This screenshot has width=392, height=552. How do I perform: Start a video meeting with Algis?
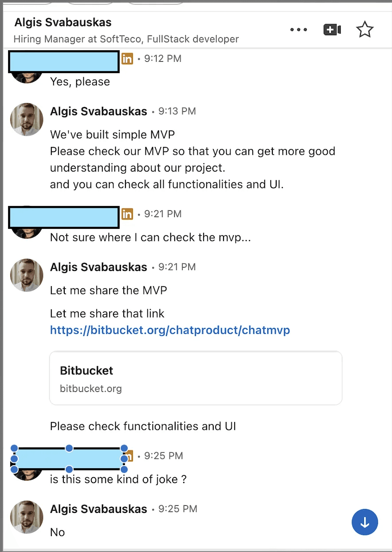coord(332,29)
